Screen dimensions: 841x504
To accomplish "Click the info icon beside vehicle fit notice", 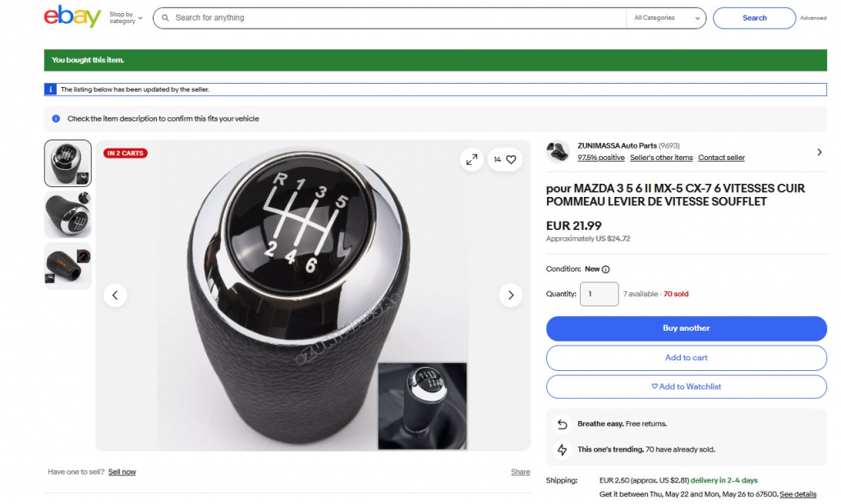I will [x=56, y=118].
